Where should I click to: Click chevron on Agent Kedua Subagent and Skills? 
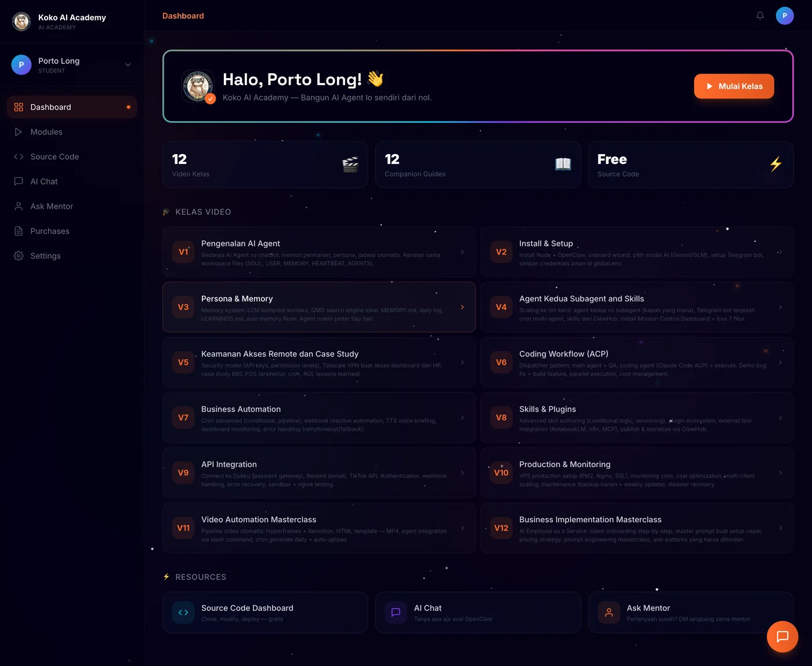pyautogui.click(x=781, y=307)
